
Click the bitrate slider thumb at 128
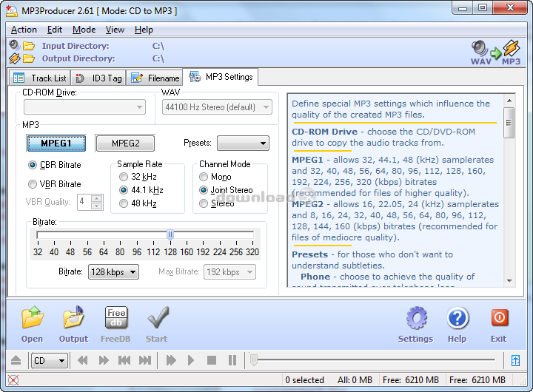tap(170, 234)
